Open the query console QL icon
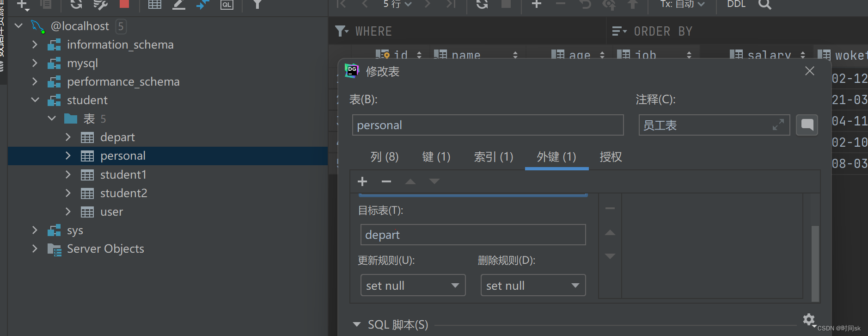This screenshot has height=336, width=868. click(x=226, y=5)
